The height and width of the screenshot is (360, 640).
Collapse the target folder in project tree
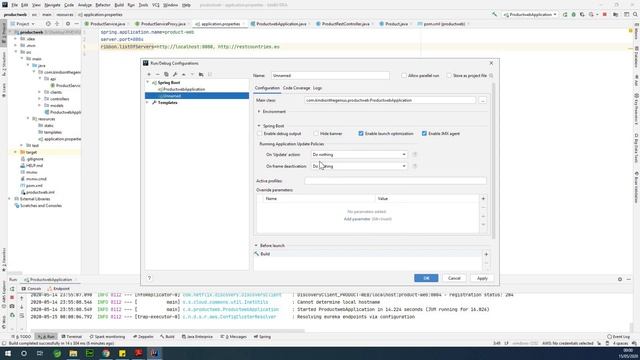coord(16,152)
